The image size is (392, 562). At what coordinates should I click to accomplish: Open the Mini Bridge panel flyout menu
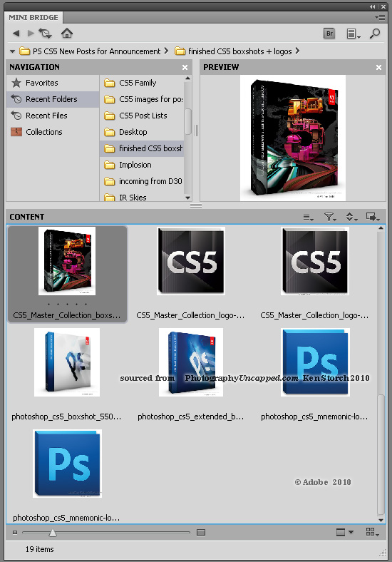380,17
